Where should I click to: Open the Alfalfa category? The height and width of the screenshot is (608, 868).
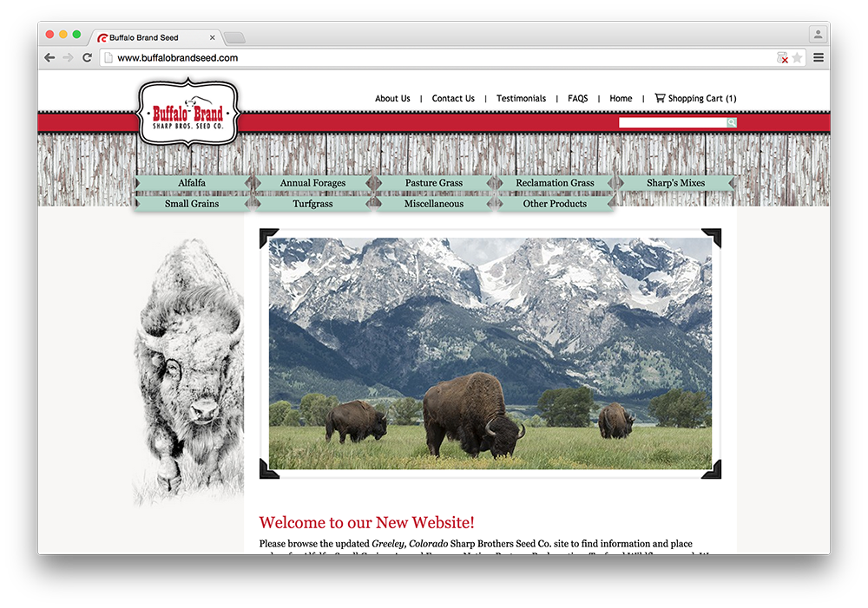pyautogui.click(x=192, y=183)
